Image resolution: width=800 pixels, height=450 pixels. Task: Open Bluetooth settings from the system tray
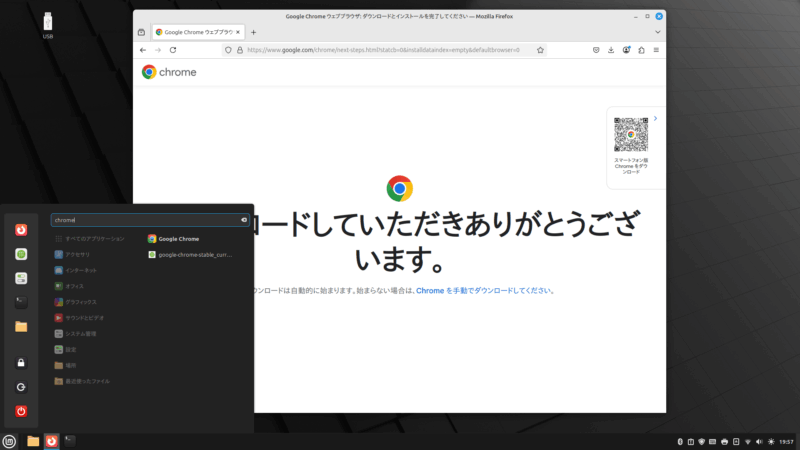coord(680,442)
